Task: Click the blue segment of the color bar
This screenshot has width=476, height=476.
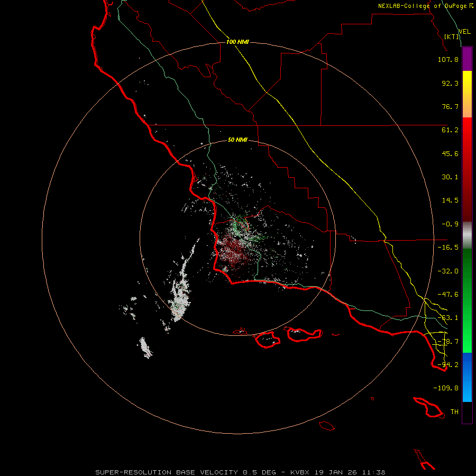Action: [x=467, y=377]
